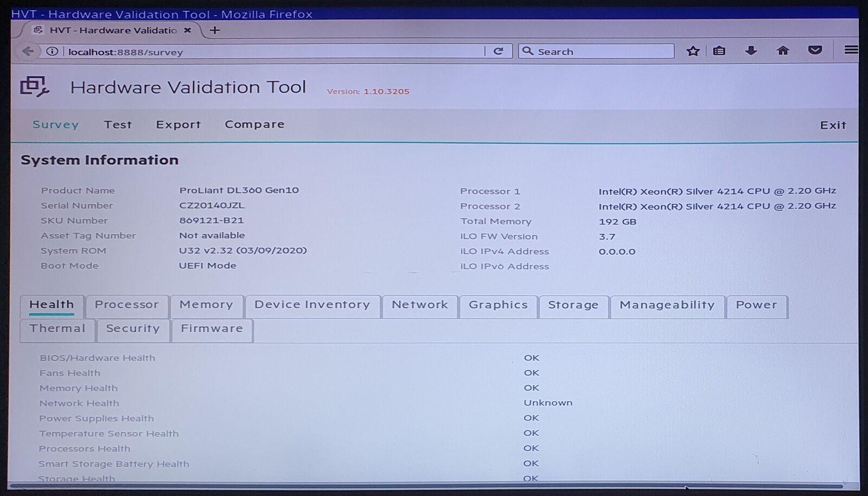Go to the Firefox home icon
Image resolution: width=868 pixels, height=496 pixels.
point(783,51)
